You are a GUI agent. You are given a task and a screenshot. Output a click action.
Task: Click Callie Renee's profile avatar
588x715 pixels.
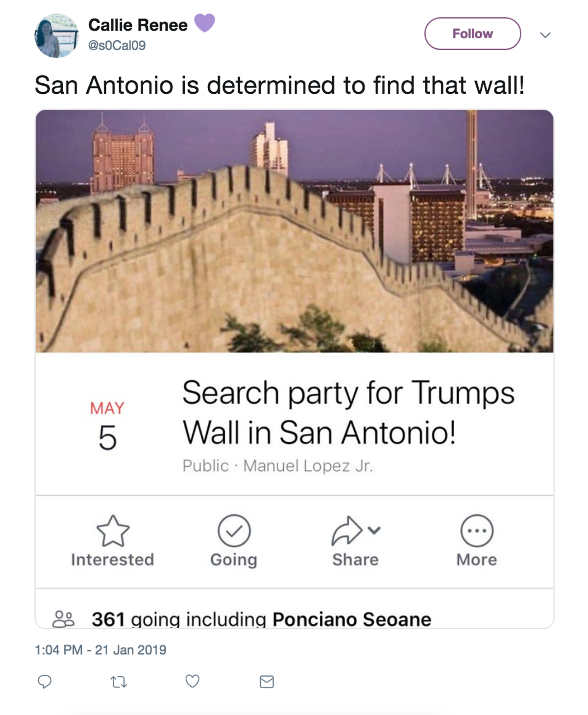pyautogui.click(x=56, y=36)
